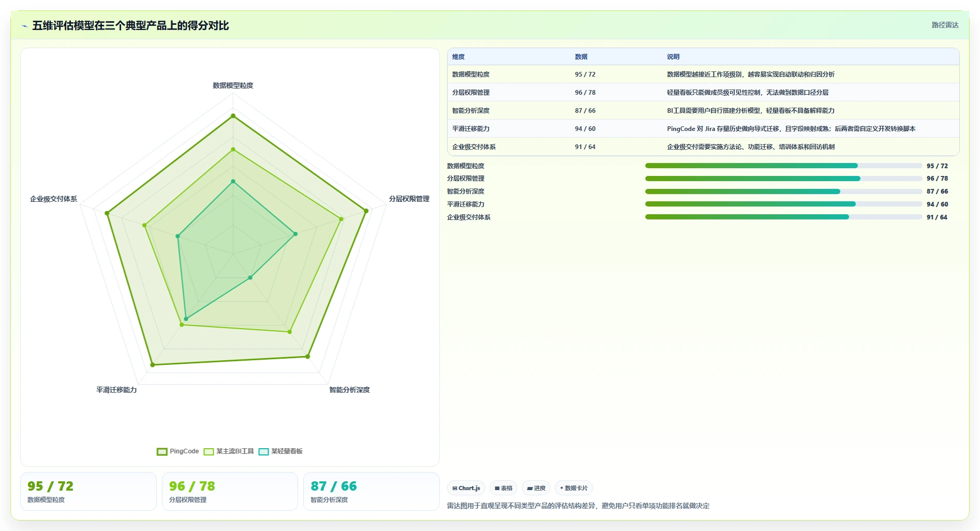Click the Chart.js chip
980x531 pixels.
466,488
